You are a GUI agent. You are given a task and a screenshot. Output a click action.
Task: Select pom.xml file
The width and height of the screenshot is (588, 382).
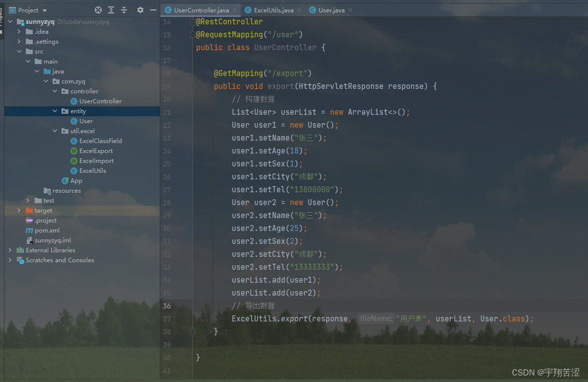[x=47, y=230]
